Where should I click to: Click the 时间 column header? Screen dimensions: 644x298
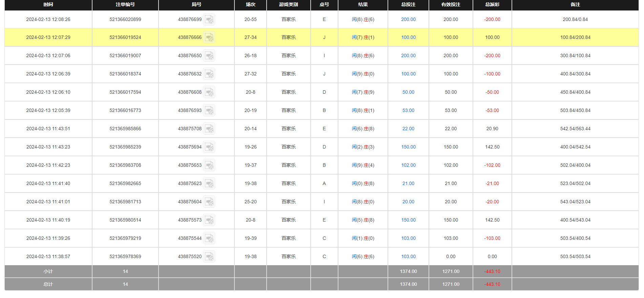(x=48, y=5)
